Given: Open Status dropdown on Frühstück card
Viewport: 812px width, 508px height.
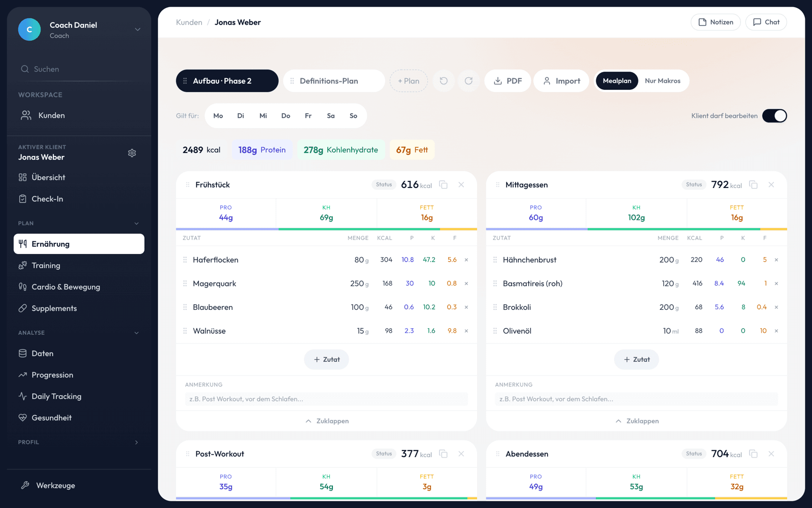Looking at the screenshot, I should click(384, 185).
